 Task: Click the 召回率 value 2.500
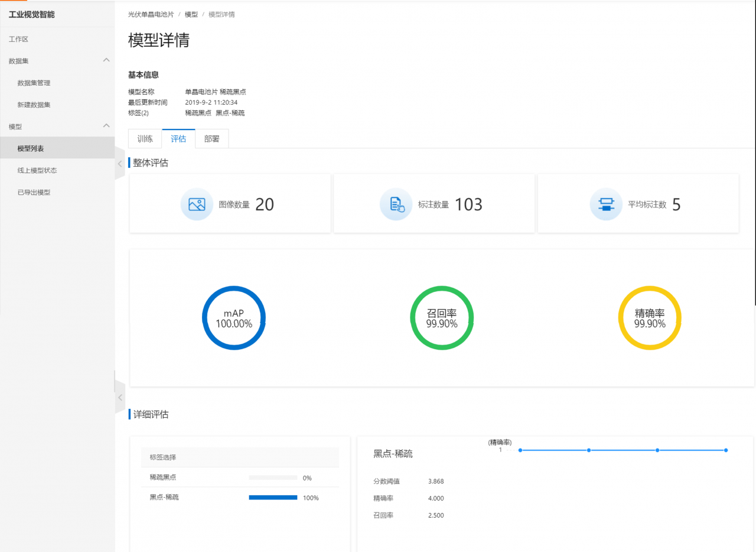(436, 516)
